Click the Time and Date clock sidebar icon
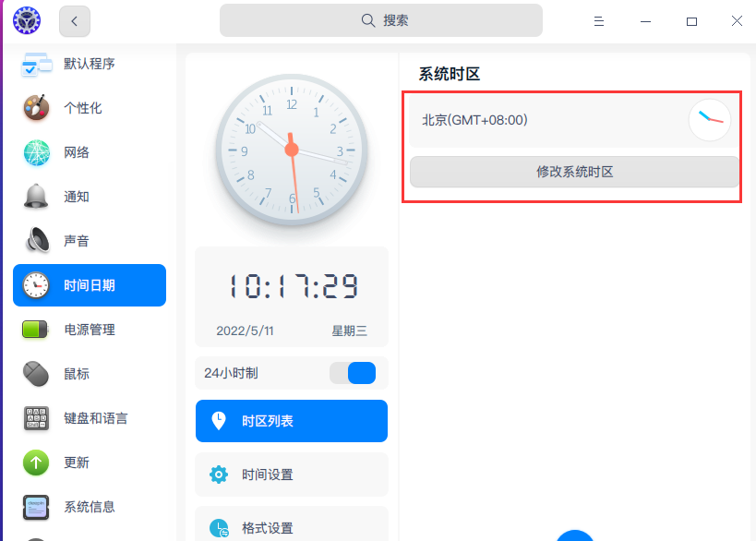 (36, 285)
